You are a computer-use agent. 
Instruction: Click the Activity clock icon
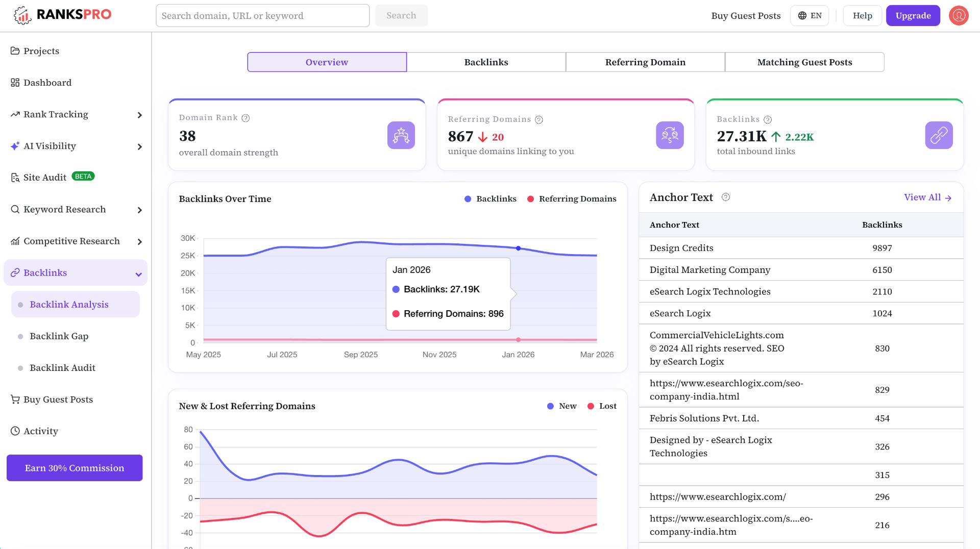pyautogui.click(x=15, y=431)
